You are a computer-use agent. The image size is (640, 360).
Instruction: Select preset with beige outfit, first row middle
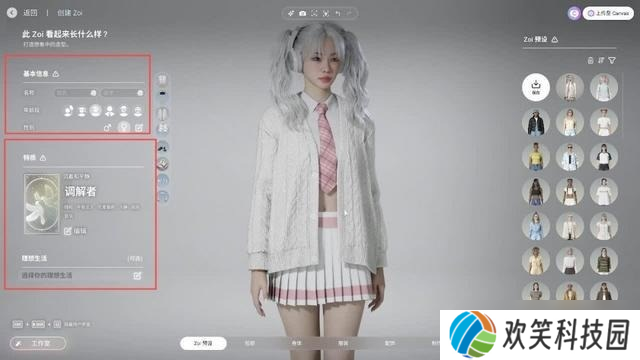tap(570, 87)
